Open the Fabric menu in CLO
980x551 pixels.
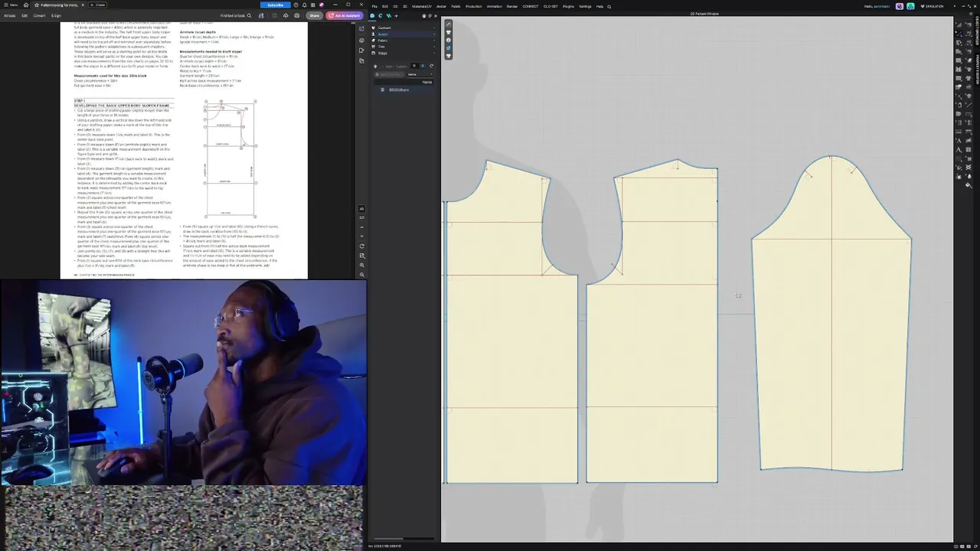(x=456, y=6)
